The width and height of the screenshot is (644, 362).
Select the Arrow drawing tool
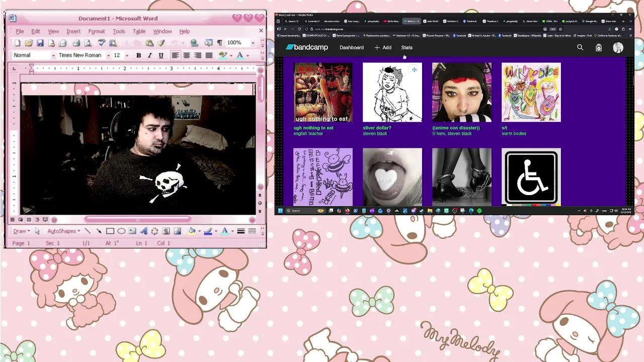99,231
